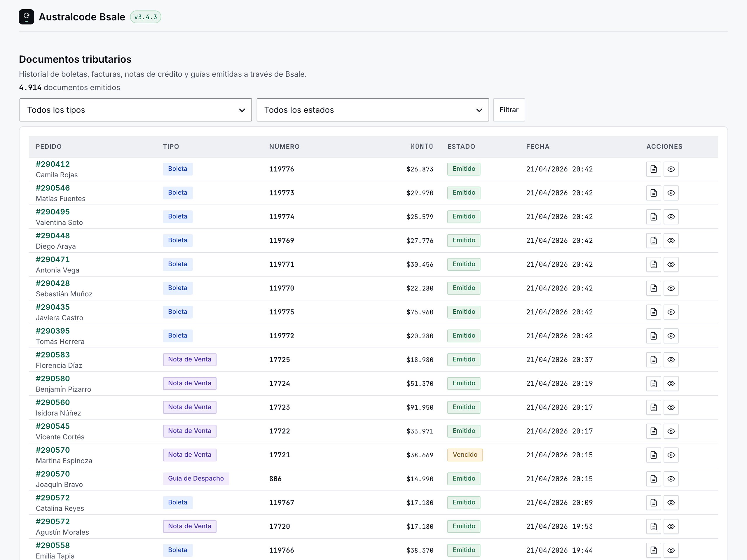The width and height of the screenshot is (747, 560).
Task: Open the Todos los estados dropdown
Action: coord(373,110)
